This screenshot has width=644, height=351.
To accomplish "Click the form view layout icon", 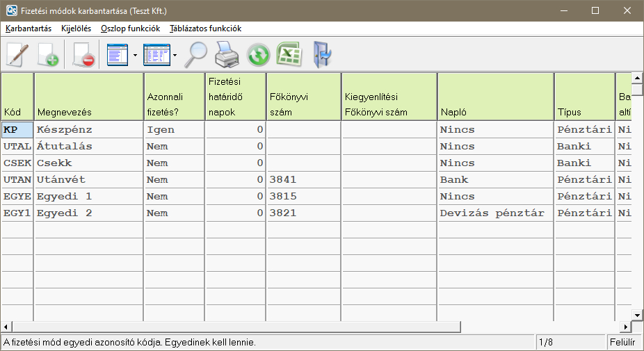I will 118,54.
